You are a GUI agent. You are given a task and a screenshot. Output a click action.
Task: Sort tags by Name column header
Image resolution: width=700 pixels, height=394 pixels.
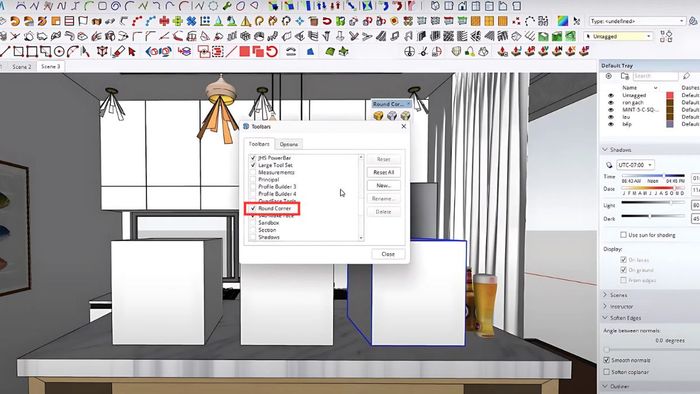(629, 88)
